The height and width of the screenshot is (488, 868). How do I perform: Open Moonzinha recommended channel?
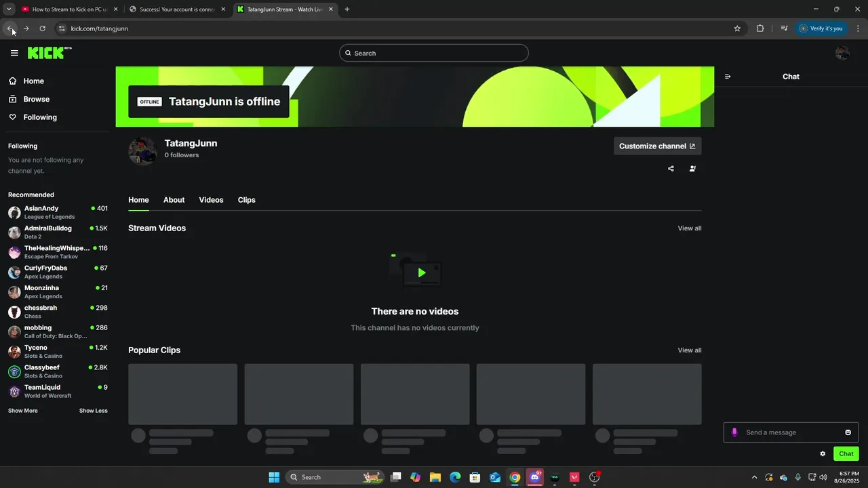58,292
